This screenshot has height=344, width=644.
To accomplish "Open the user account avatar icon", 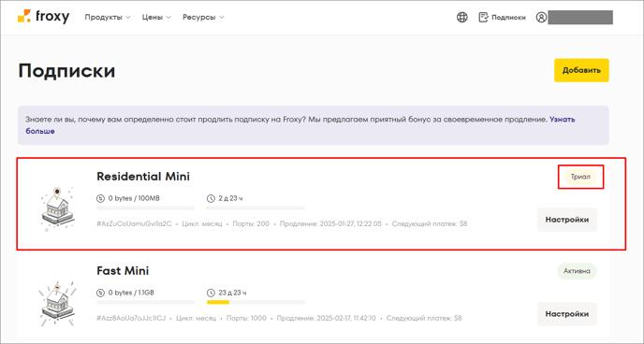I will [x=541, y=17].
